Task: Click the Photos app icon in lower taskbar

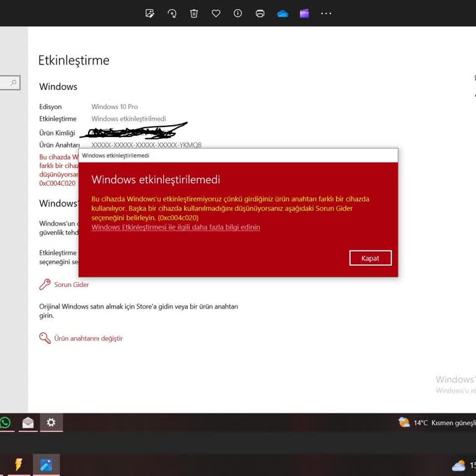Action: pos(46,465)
